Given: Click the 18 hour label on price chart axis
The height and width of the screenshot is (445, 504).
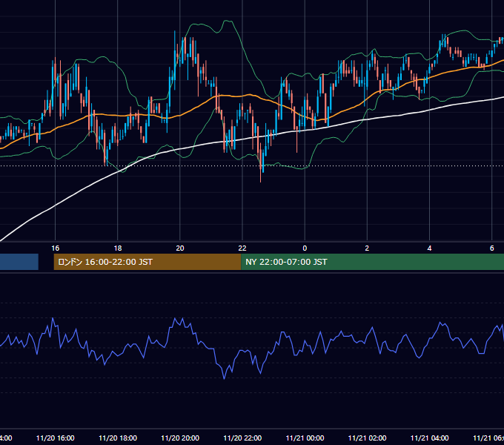Looking at the screenshot, I should (118, 248).
